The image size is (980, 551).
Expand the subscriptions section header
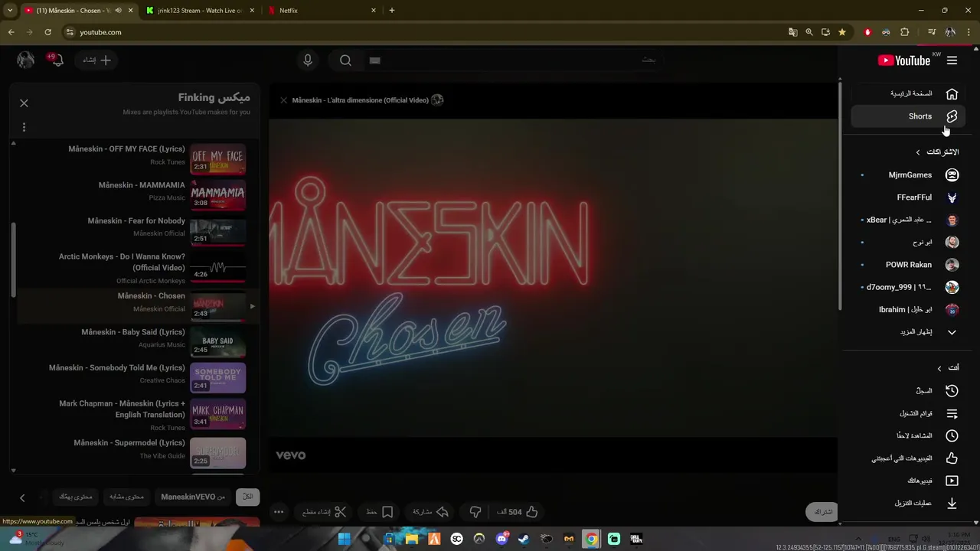click(938, 152)
